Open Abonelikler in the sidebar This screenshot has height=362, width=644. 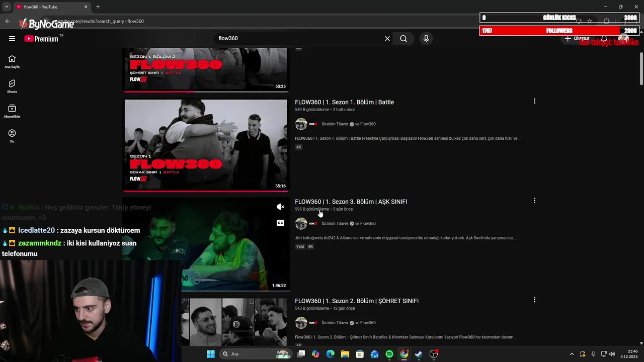[12, 111]
